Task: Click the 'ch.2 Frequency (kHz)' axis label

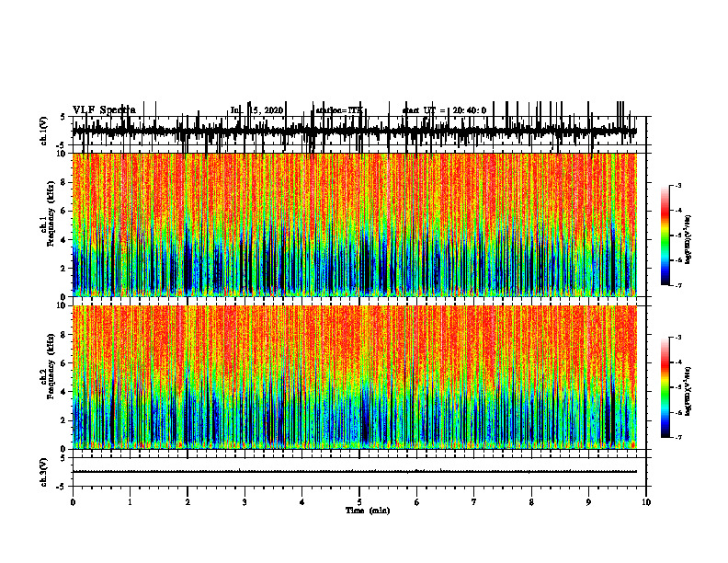Action: point(48,367)
